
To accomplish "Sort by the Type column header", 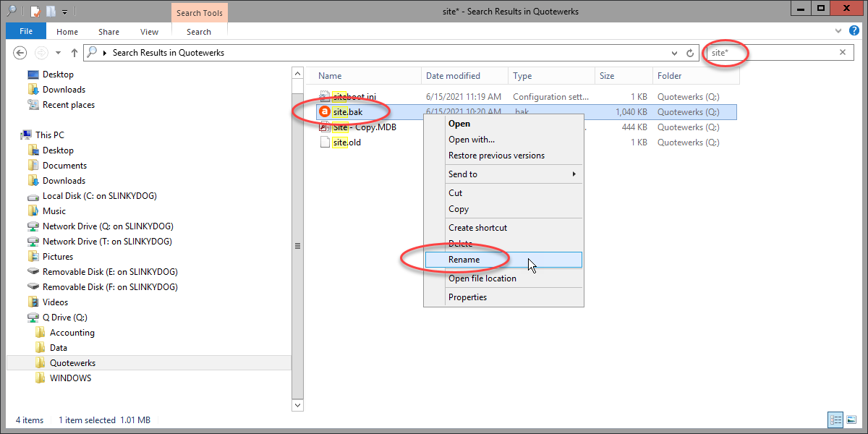I will tap(552, 76).
